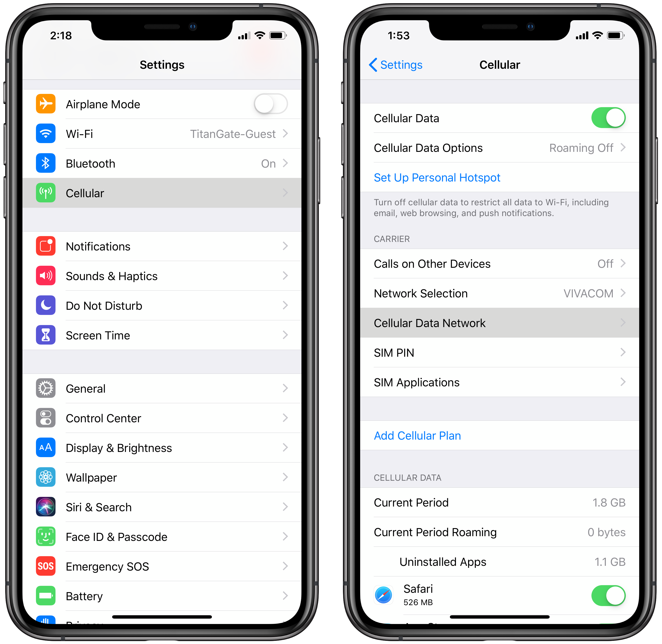662x644 pixels.
Task: Tap the Do Not Disturb moon icon
Action: [47, 305]
